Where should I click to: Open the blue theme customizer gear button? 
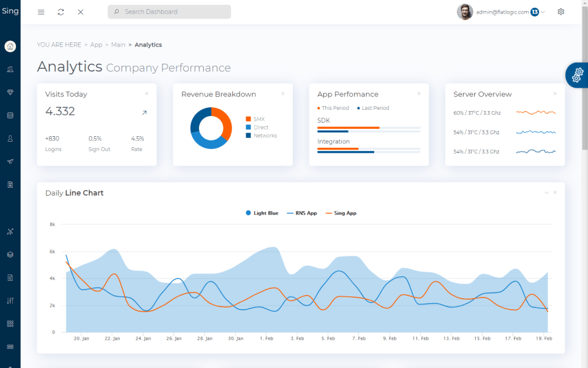pyautogui.click(x=576, y=75)
